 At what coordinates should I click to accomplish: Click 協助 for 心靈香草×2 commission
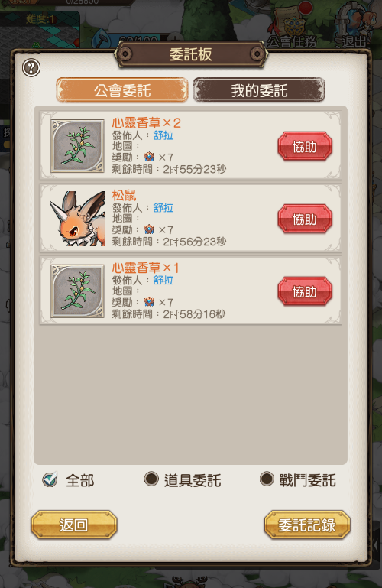[x=305, y=146]
